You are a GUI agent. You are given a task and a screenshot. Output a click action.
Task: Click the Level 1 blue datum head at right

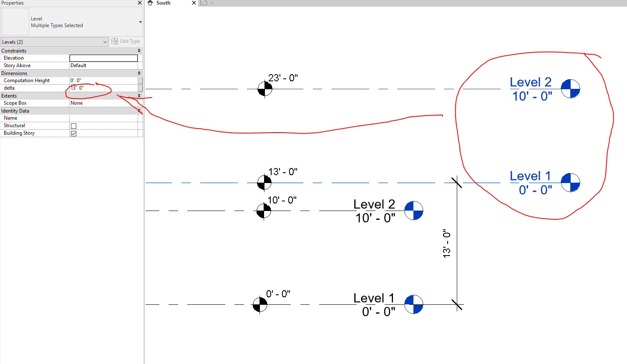(x=571, y=182)
